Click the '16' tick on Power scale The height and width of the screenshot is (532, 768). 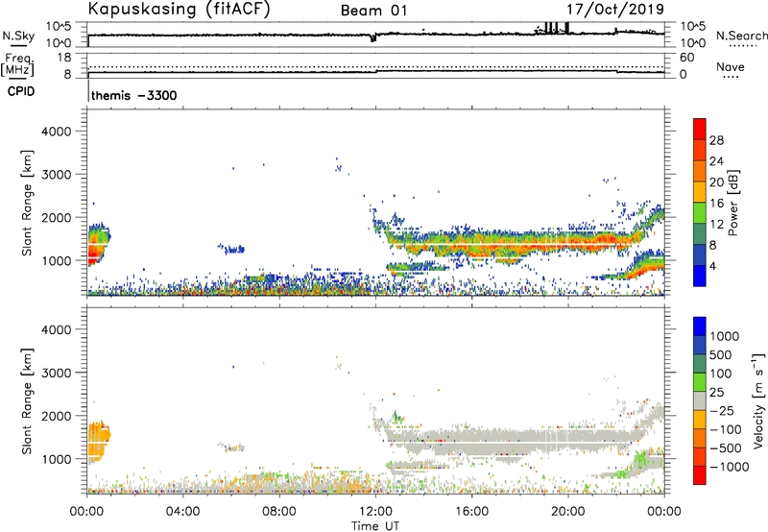[716, 204]
